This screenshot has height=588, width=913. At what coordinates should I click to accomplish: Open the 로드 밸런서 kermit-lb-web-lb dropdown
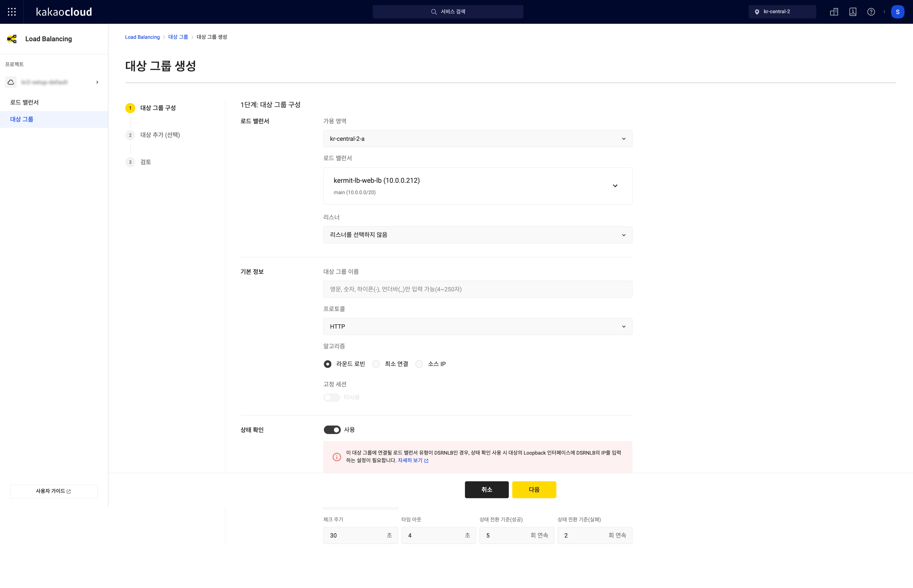point(478,186)
